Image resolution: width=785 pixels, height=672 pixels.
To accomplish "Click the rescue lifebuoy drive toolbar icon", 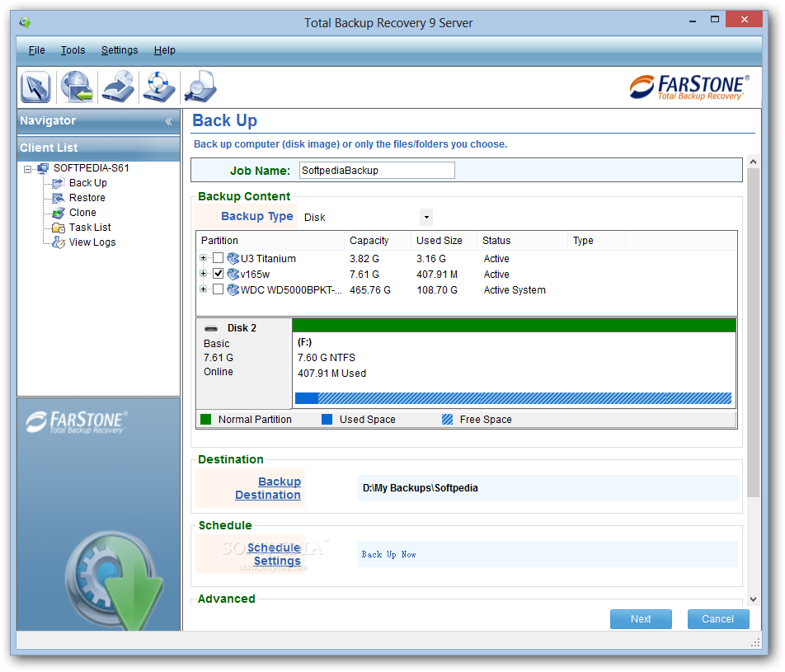I will (x=158, y=87).
